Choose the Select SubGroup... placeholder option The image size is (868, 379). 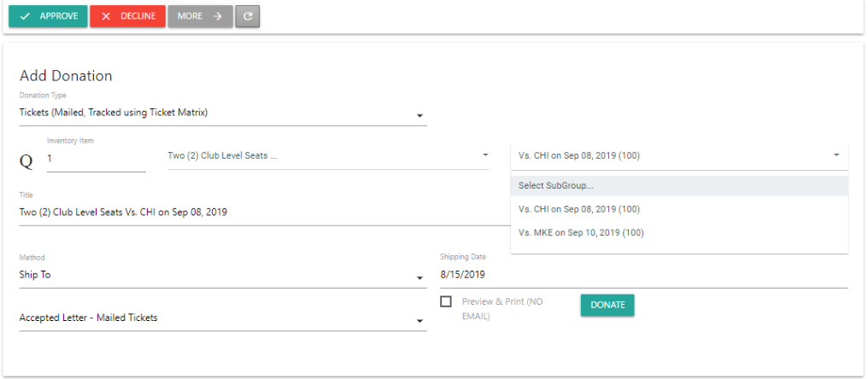556,185
